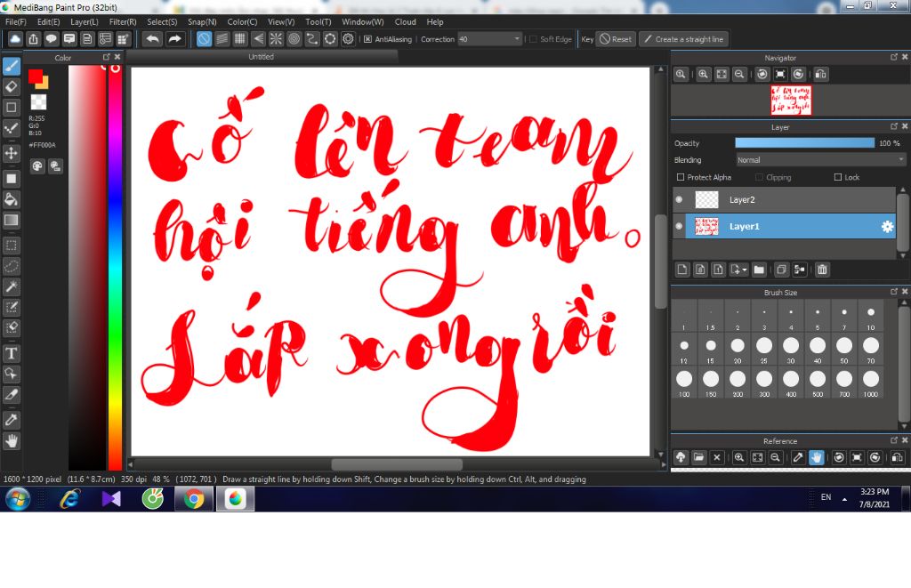Click the Reset button
911x588 pixels.
click(616, 39)
